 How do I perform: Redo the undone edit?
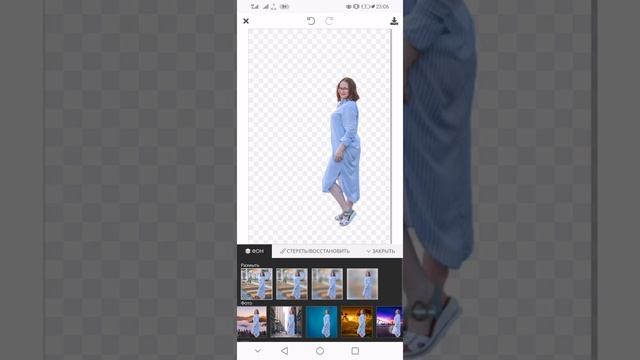[329, 21]
